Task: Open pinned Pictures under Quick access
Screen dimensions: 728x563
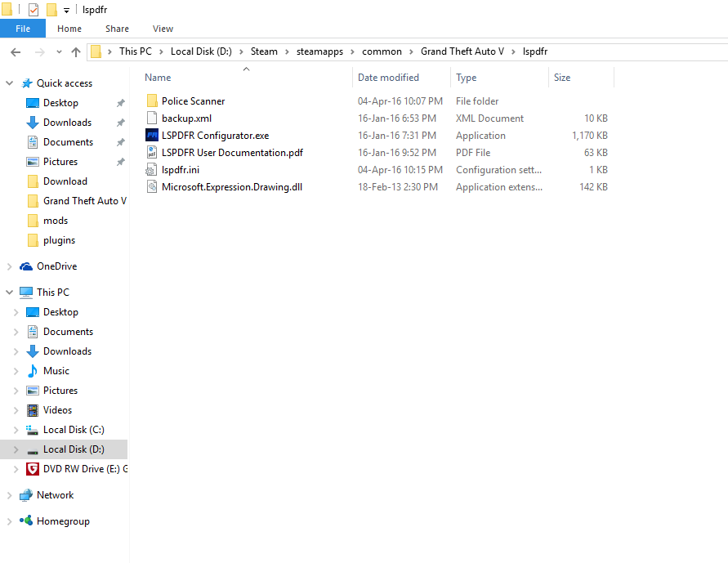Action: [60, 162]
